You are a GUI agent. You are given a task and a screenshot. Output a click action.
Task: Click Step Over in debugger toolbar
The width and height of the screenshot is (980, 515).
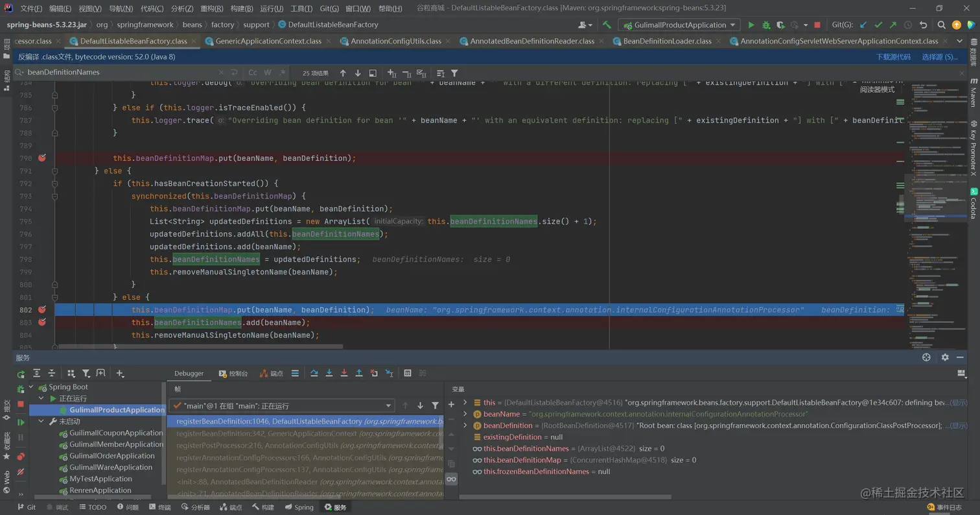click(314, 373)
